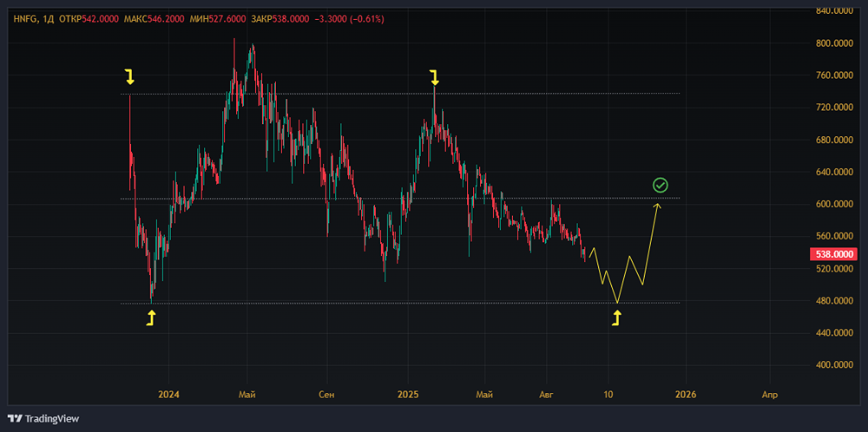Click the TradingView logo
This screenshot has height=432, width=868.
[x=43, y=419]
